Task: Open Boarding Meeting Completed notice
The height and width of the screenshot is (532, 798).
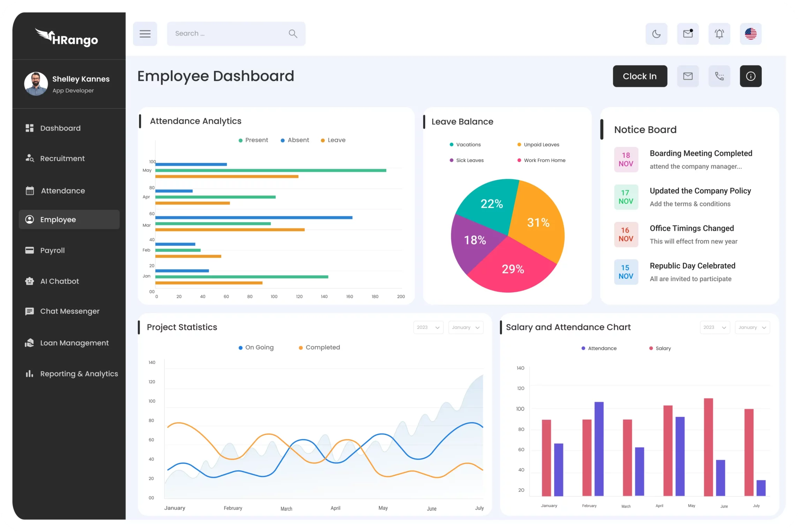Action: (x=701, y=153)
